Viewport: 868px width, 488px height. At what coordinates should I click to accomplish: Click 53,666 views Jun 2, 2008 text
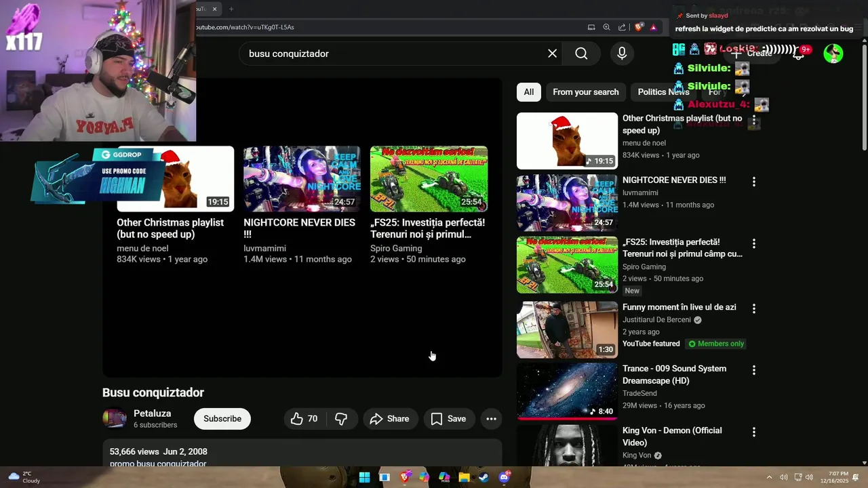click(x=158, y=451)
